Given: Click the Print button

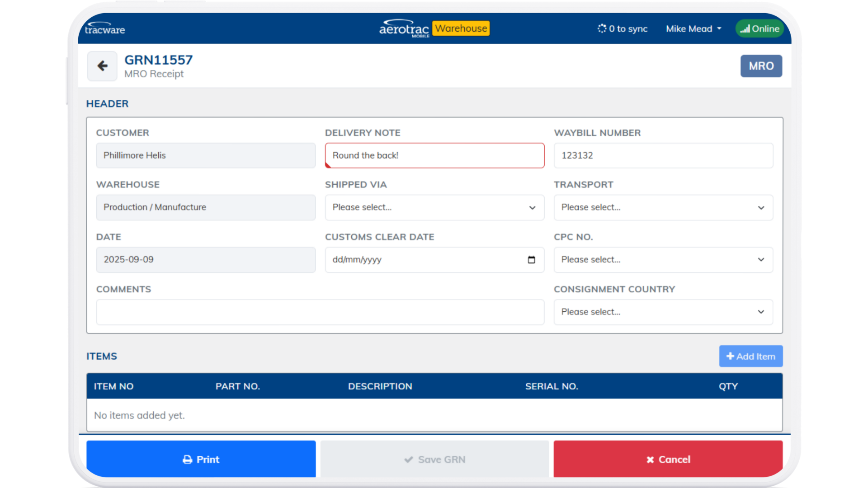Looking at the screenshot, I should pos(201,459).
